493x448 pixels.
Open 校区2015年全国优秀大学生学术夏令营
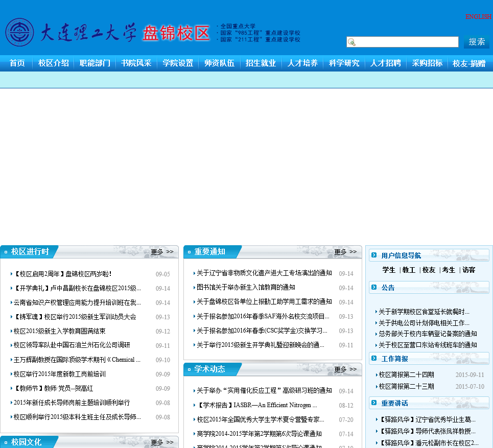click(261, 420)
